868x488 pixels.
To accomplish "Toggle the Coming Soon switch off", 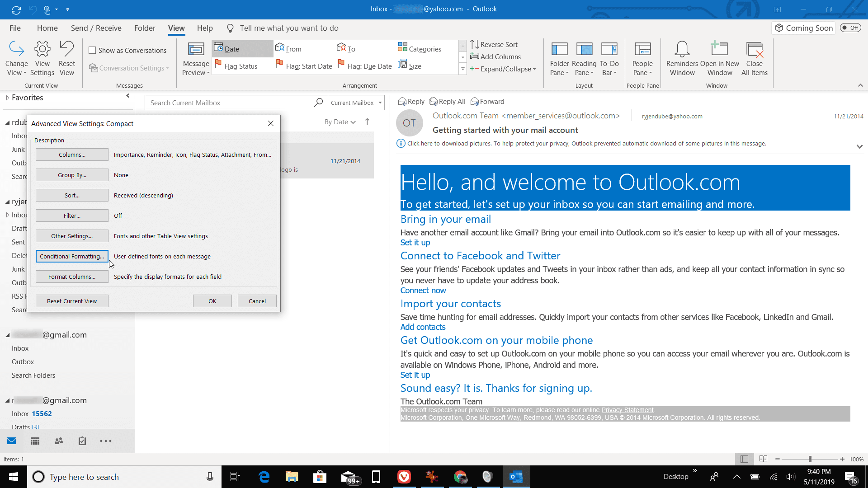I will click(850, 28).
